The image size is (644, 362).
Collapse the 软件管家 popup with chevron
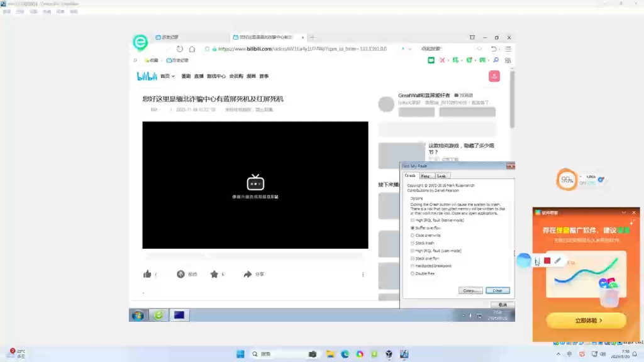tap(624, 212)
